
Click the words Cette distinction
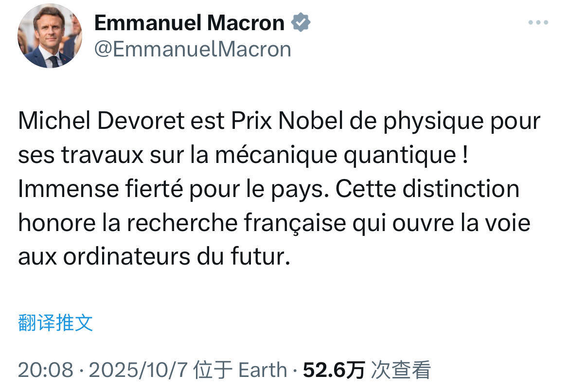(x=427, y=189)
